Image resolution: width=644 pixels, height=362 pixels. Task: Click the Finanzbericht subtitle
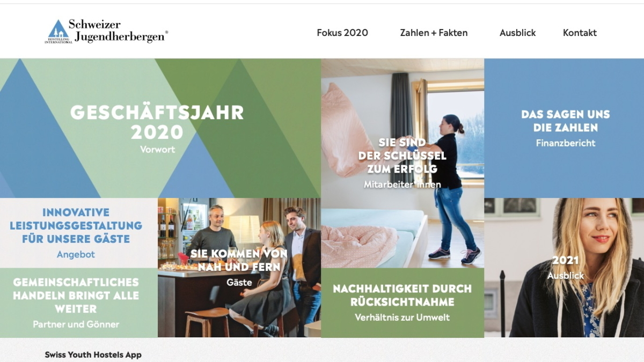pyautogui.click(x=566, y=143)
